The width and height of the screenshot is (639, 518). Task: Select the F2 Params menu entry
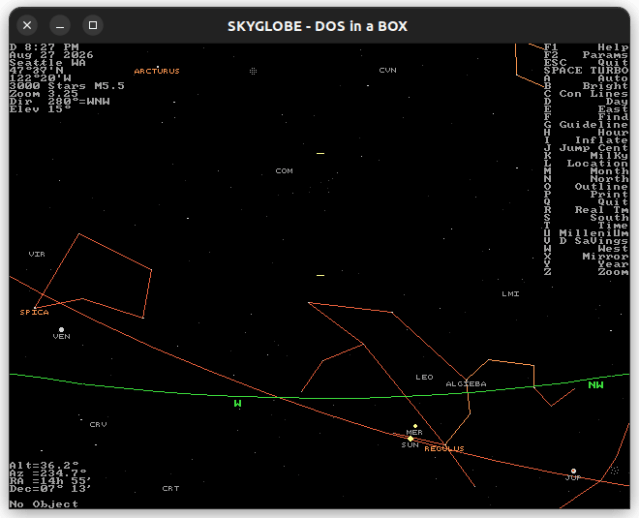[586, 55]
